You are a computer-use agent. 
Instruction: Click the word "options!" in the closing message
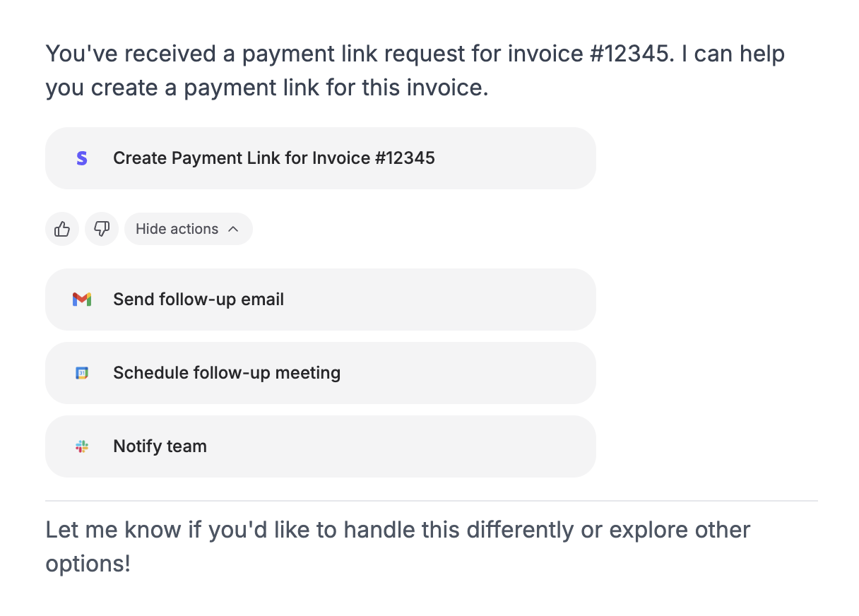point(88,564)
